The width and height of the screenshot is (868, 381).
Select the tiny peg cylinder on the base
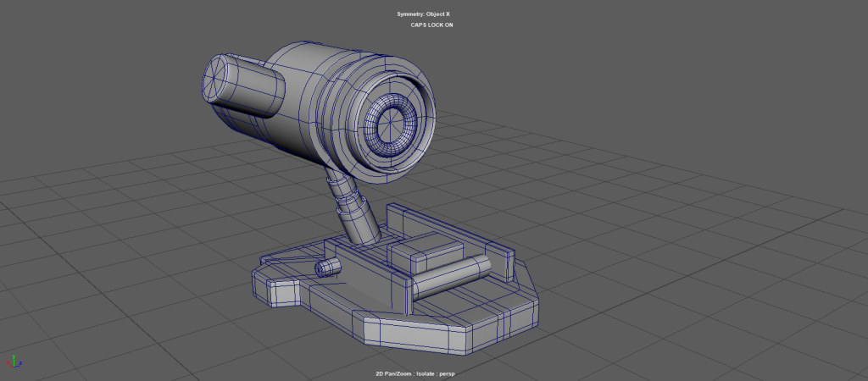click(x=328, y=268)
